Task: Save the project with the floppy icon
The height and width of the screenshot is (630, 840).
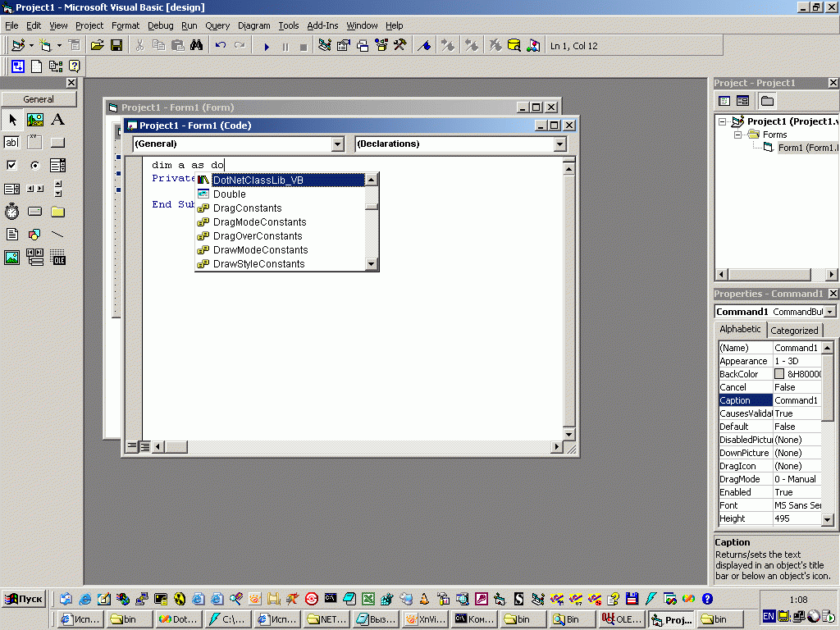Action: (x=116, y=46)
